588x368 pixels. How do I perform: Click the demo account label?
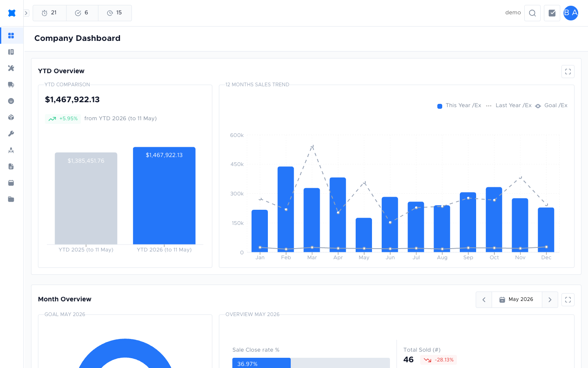point(513,13)
